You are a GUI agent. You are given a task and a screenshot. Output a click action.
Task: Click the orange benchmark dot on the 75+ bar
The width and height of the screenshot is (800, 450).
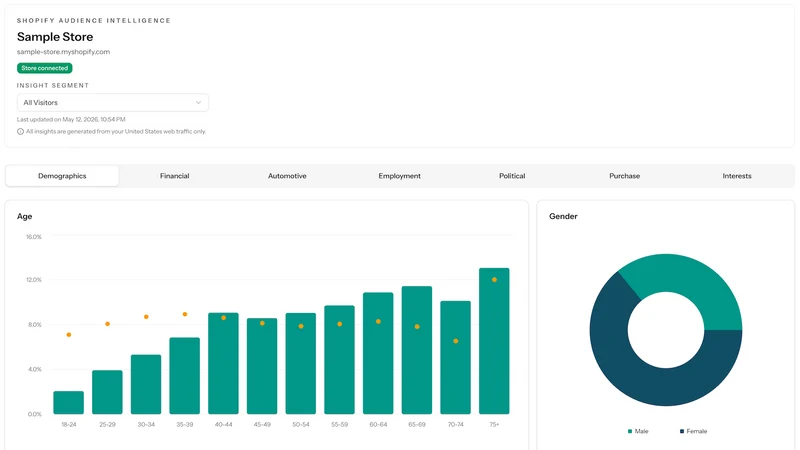(494, 280)
